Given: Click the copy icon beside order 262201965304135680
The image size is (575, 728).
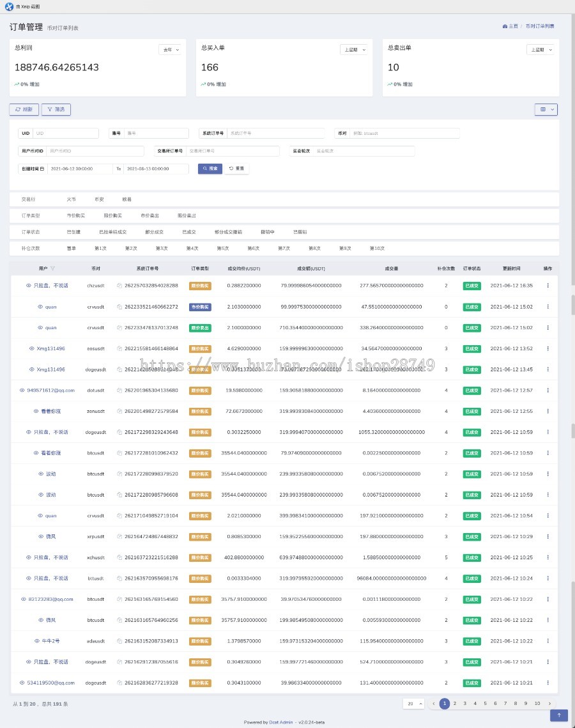Looking at the screenshot, I should [119, 391].
